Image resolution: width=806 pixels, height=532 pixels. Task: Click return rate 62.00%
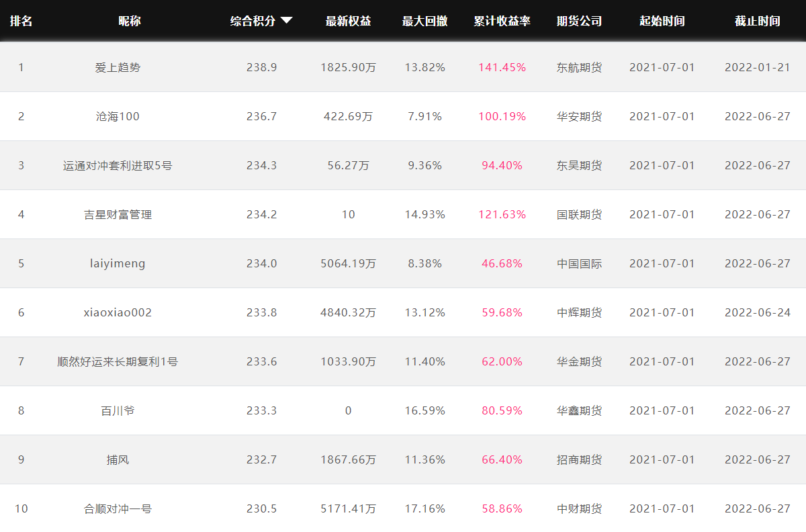tap(502, 361)
